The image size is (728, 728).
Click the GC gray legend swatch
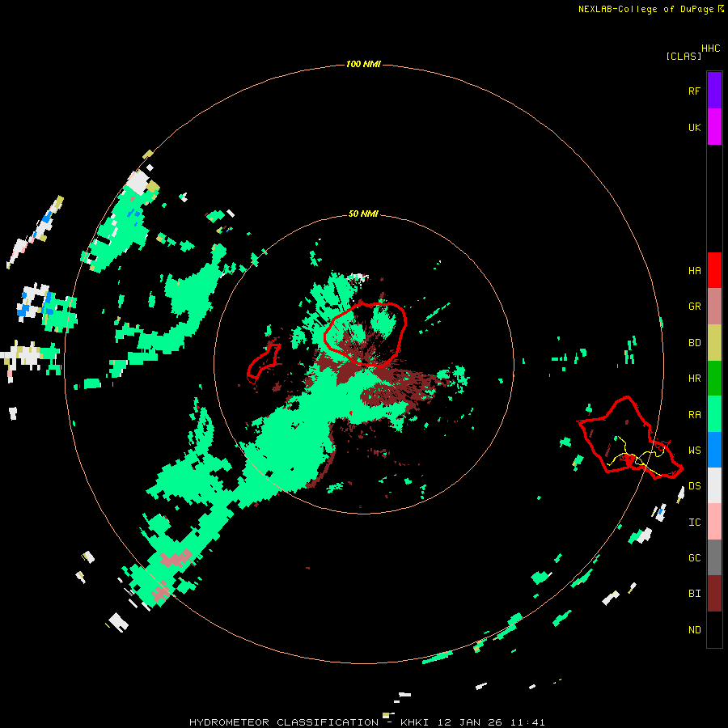(714, 557)
